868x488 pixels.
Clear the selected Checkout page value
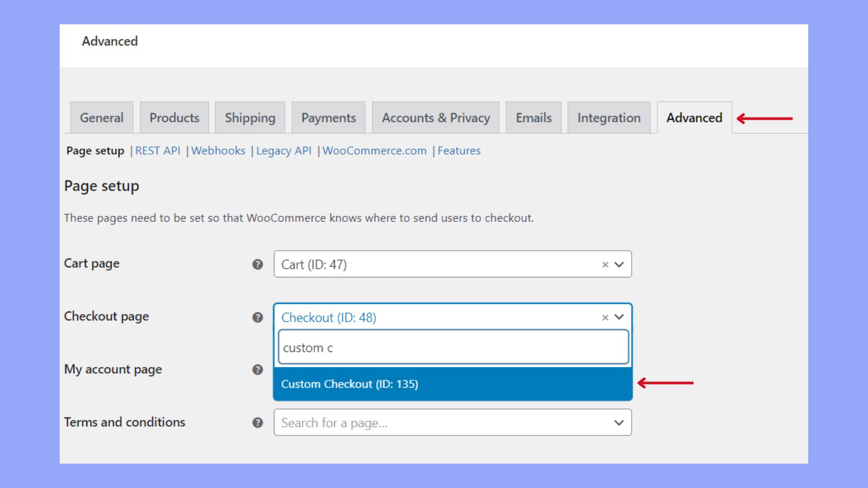click(x=604, y=317)
